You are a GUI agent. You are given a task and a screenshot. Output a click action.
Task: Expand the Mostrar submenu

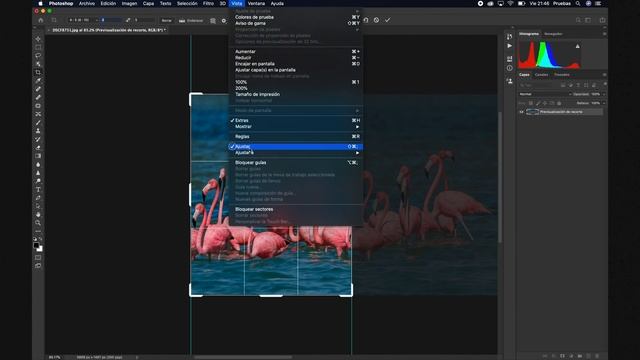(296, 127)
